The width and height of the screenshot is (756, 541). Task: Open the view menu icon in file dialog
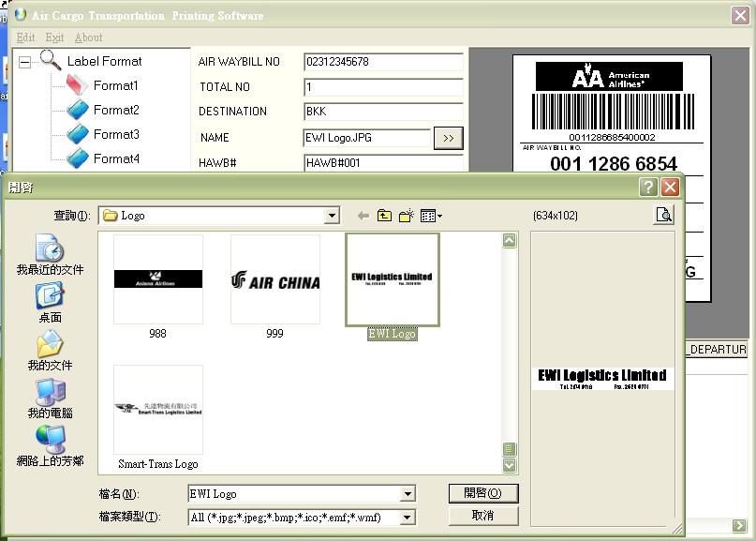coord(431,216)
